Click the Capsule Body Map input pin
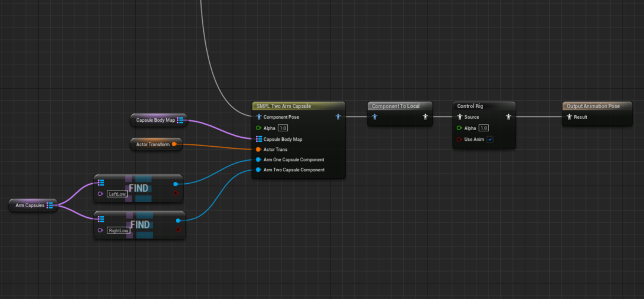Screen dimensions: 644x299 pos(259,139)
